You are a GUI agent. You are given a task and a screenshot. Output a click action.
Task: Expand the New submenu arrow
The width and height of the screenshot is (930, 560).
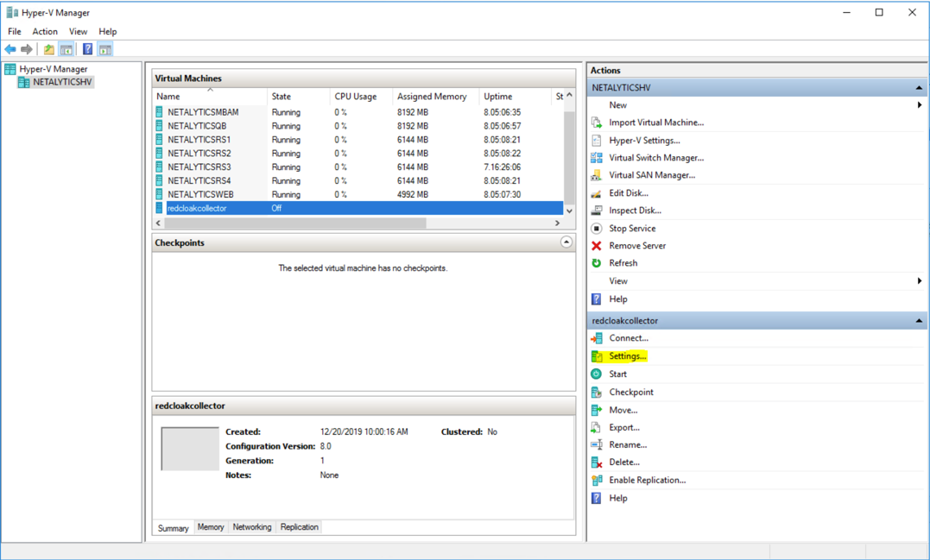(920, 105)
